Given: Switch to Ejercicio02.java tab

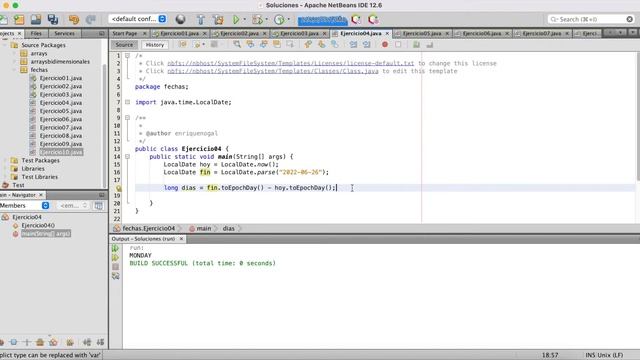Looking at the screenshot, I should click(240, 33).
